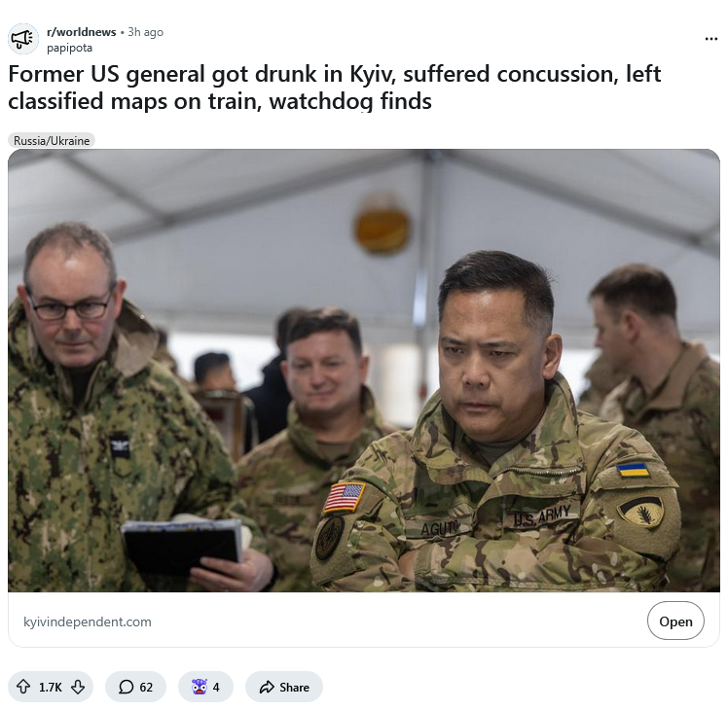Open the three-dot post options menu
This screenshot has height=710, width=728.
(x=710, y=39)
